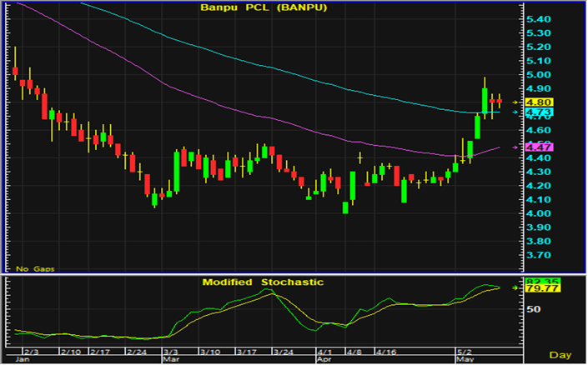Click the May month label
The width and height of the screenshot is (588, 365).
(x=465, y=359)
